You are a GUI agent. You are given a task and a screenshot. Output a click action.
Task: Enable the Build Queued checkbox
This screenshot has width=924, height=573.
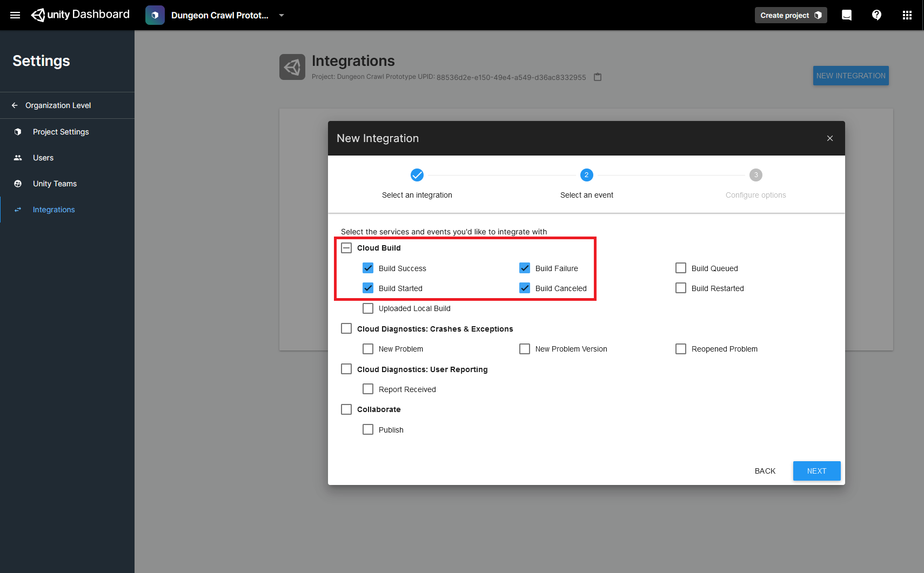(x=681, y=268)
